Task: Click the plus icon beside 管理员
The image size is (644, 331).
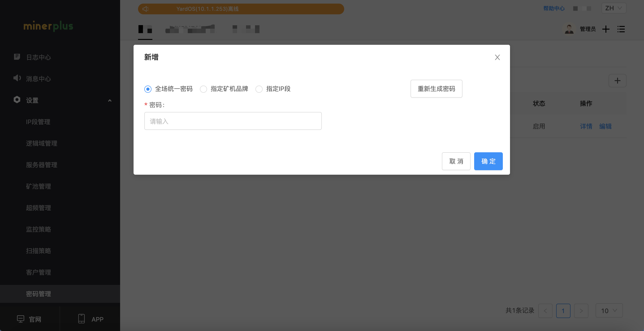Action: click(606, 29)
